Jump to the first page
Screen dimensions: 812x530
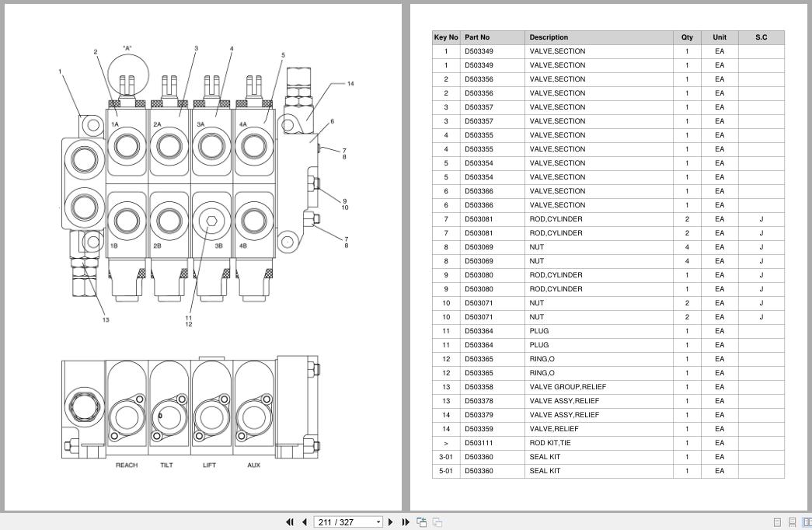point(290,522)
